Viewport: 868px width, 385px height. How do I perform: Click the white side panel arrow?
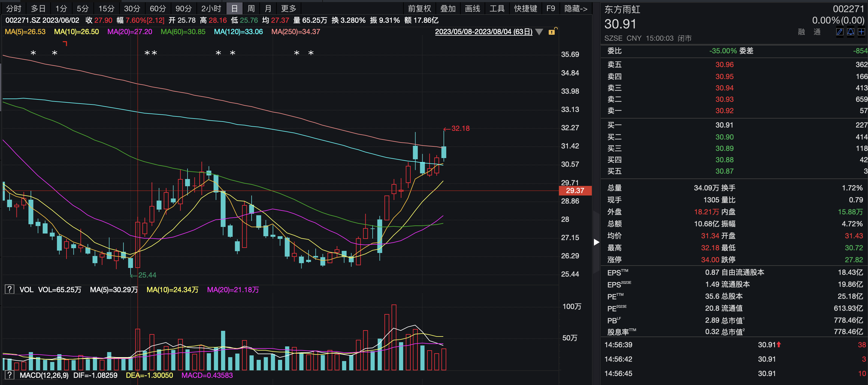596,242
